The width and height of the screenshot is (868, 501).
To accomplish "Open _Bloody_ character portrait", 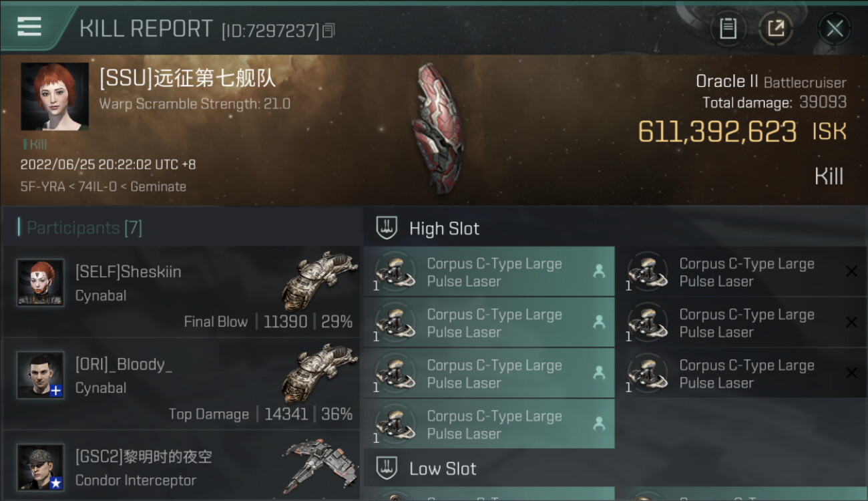I will coord(41,375).
